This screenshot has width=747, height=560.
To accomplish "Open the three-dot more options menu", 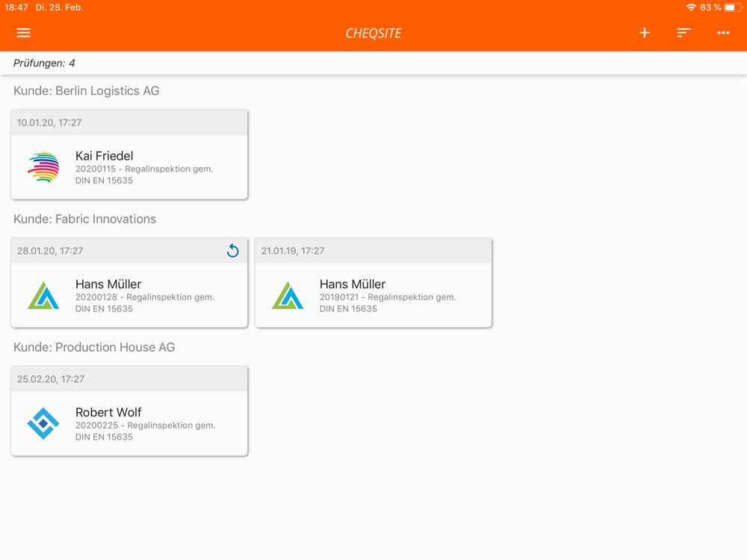I will click(723, 33).
